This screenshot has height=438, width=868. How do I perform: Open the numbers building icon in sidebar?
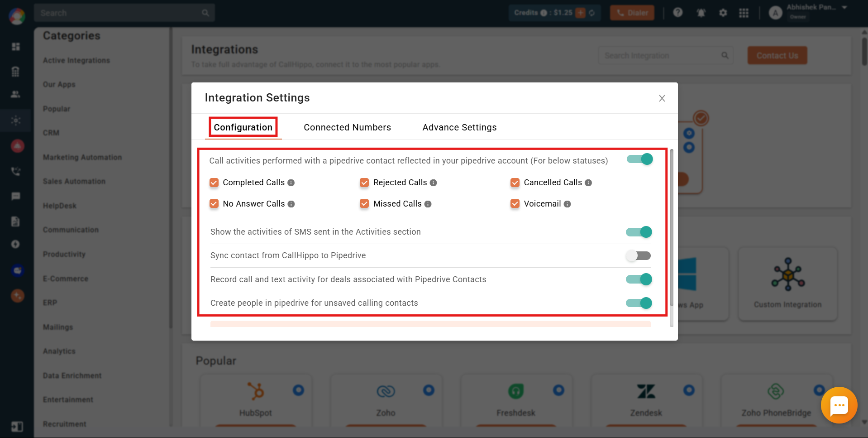click(16, 71)
